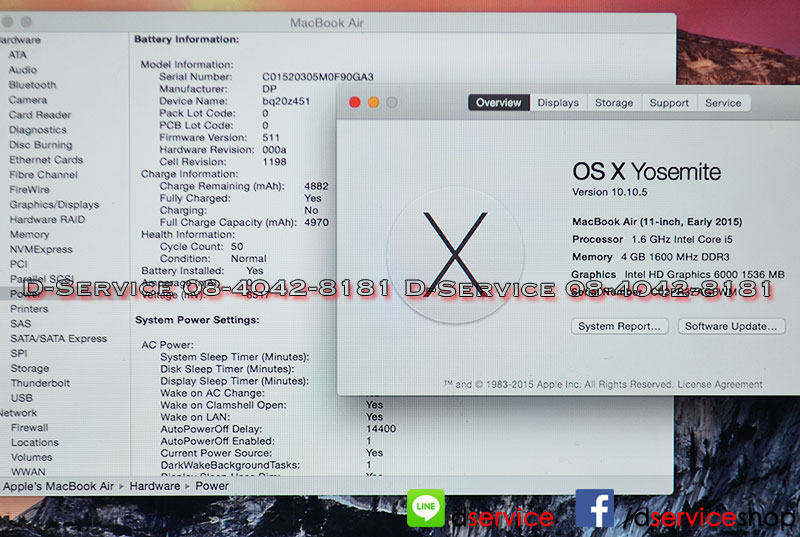The image size is (800, 537).
Task: Click the Cycle Count value 50
Action: pos(237,247)
